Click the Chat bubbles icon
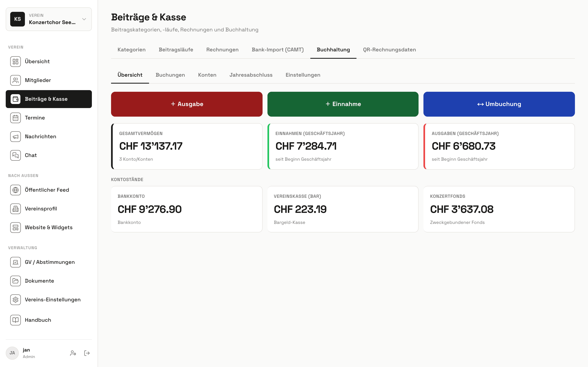The image size is (588, 367). coord(16,155)
